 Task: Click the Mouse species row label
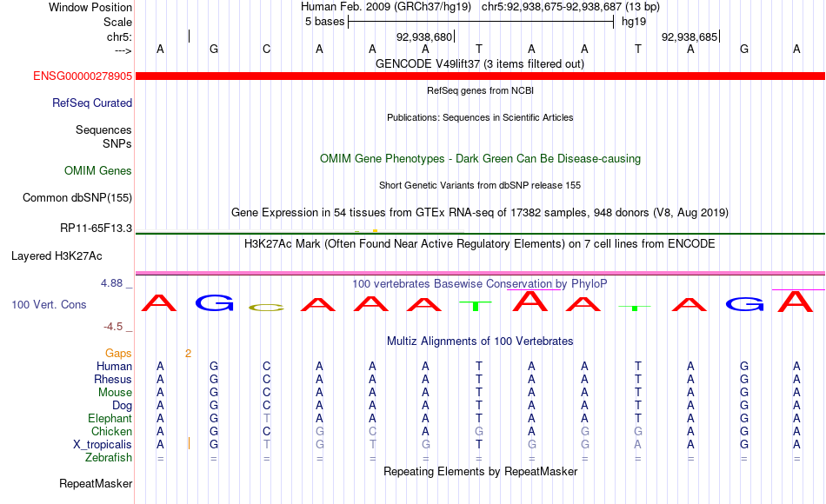click(x=115, y=393)
